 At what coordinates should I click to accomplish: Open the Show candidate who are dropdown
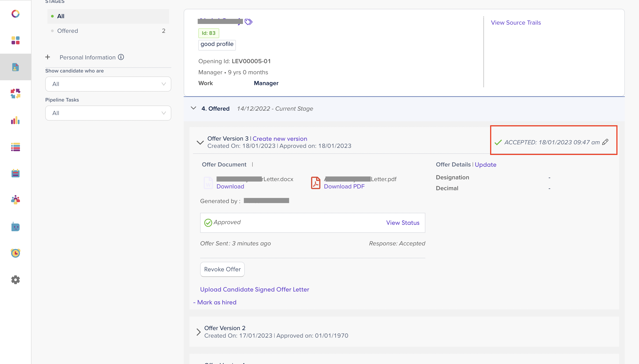tap(108, 84)
